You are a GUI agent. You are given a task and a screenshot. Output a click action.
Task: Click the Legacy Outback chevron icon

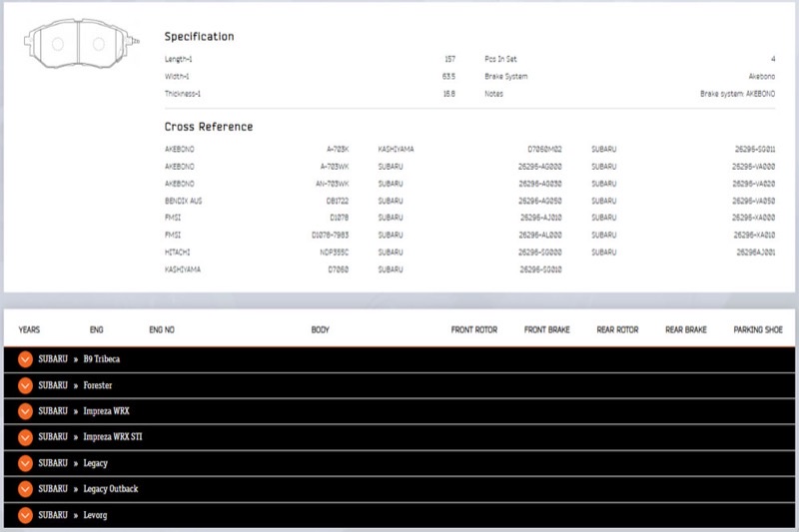click(25, 489)
